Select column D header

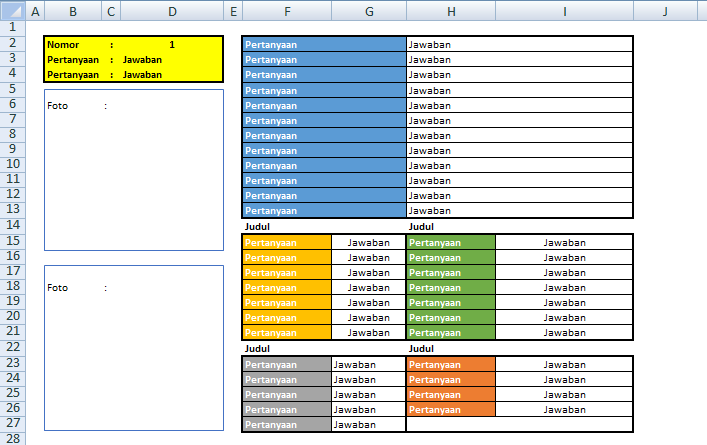(172, 11)
